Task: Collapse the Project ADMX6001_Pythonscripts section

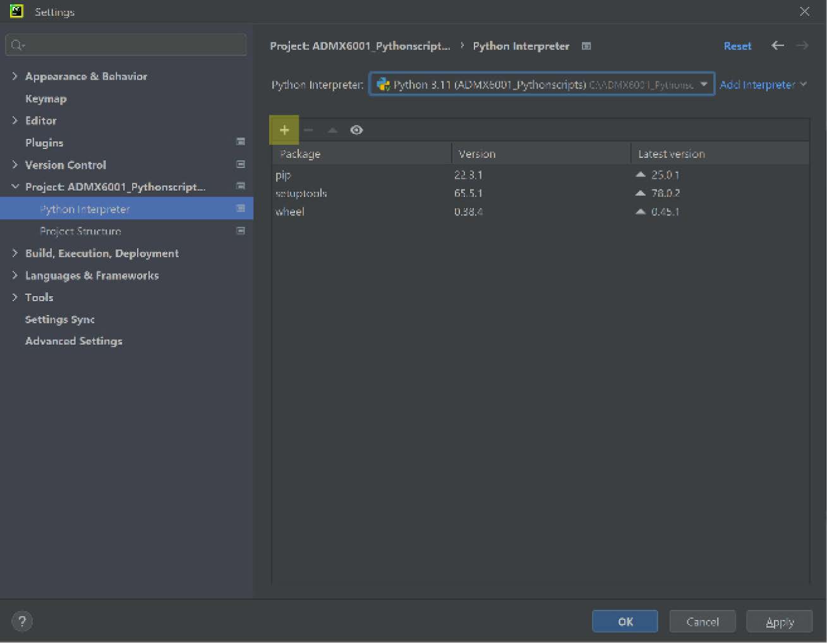Action: click(15, 187)
